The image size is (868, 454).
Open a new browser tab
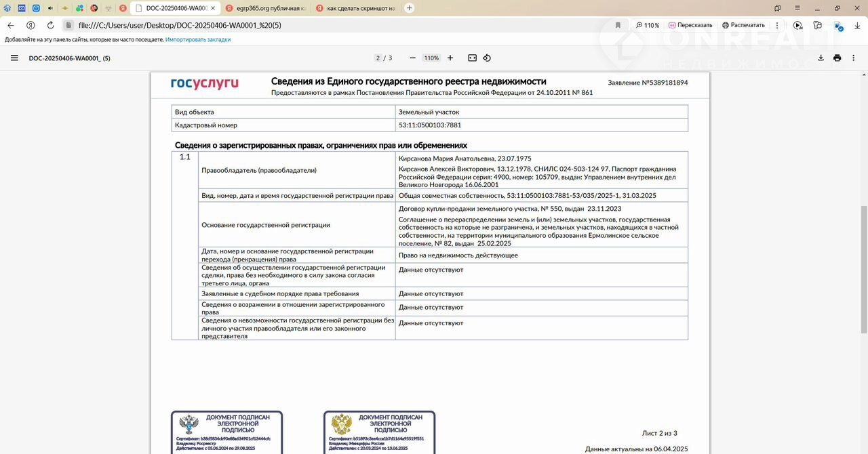(409, 8)
